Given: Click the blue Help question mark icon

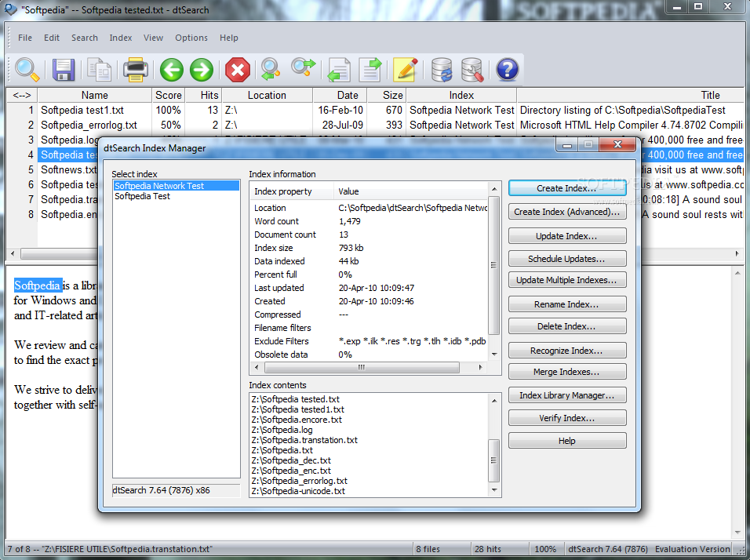Looking at the screenshot, I should click(507, 70).
